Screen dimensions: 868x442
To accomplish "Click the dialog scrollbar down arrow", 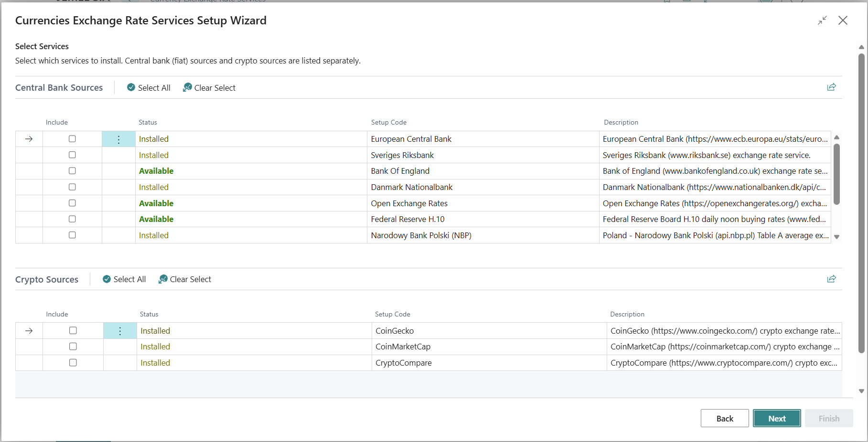I will (x=861, y=391).
